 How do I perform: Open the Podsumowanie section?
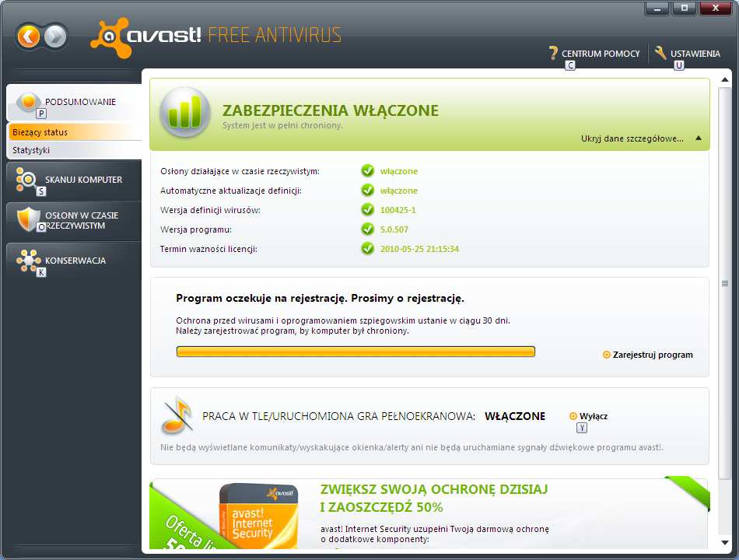click(75, 103)
